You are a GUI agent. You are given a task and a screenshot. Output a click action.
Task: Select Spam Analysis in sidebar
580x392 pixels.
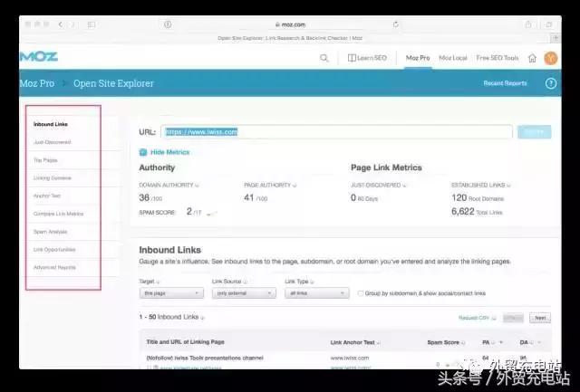click(x=51, y=232)
